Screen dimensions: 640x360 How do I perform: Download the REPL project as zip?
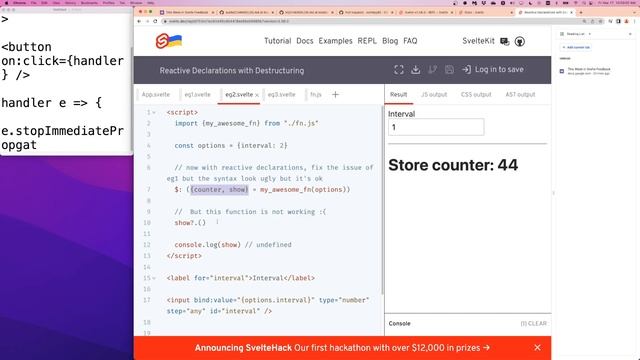416,70
